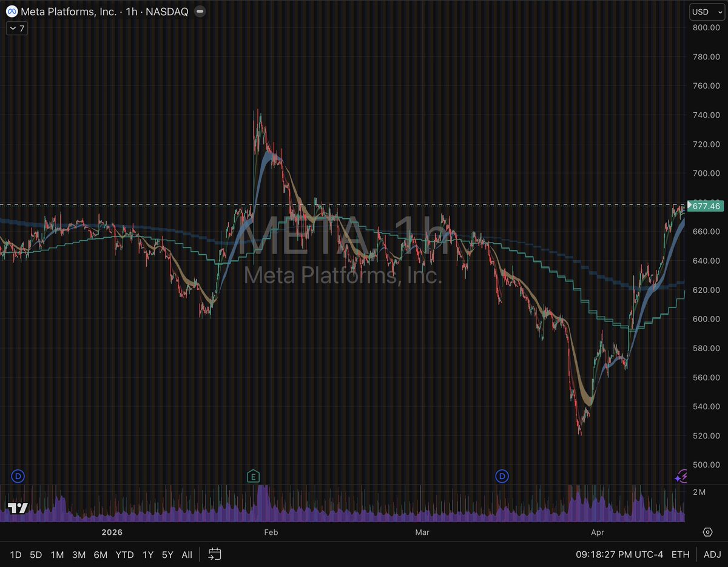Select the 1D time range

tap(16, 554)
